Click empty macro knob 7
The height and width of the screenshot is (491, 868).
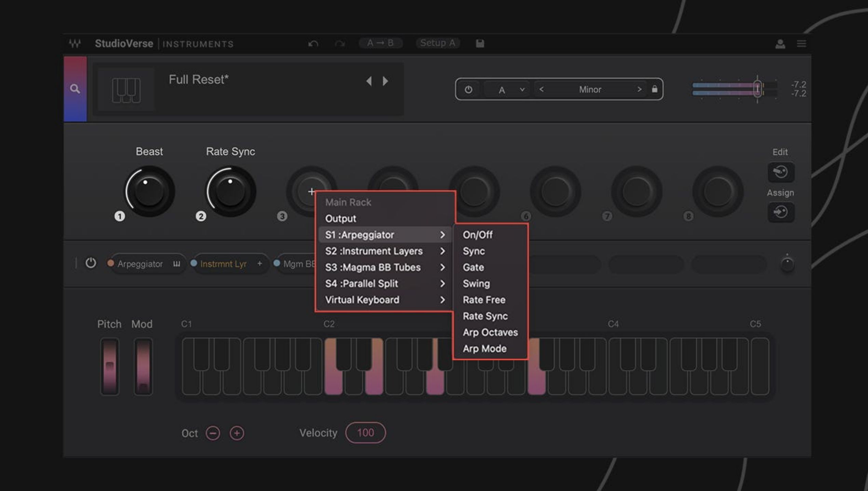[637, 191]
